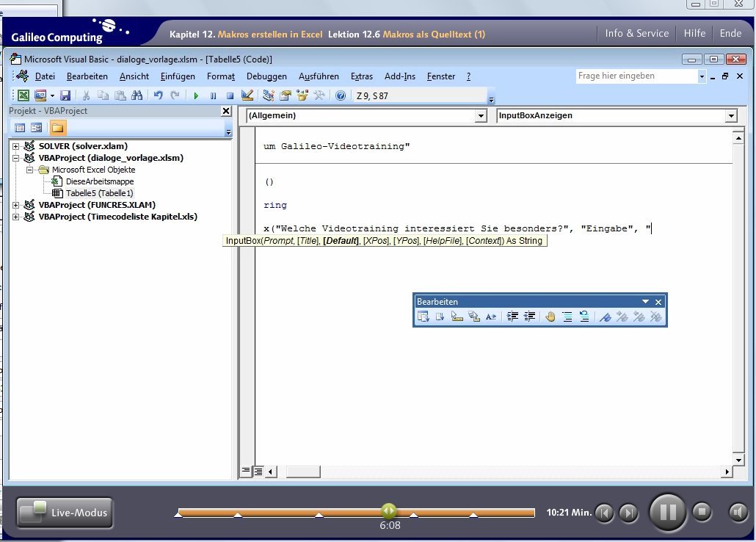The width and height of the screenshot is (756, 542).
Task: Skip to the previous lesson chapter
Action: (x=604, y=513)
